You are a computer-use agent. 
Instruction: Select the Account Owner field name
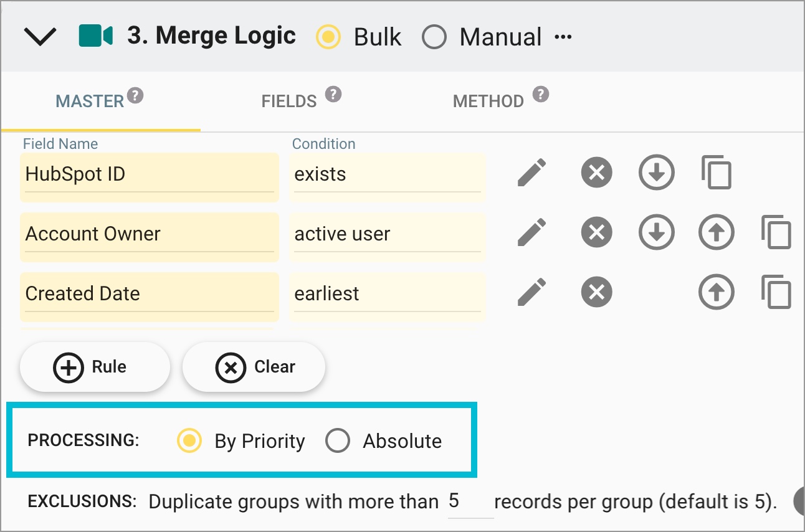149,234
